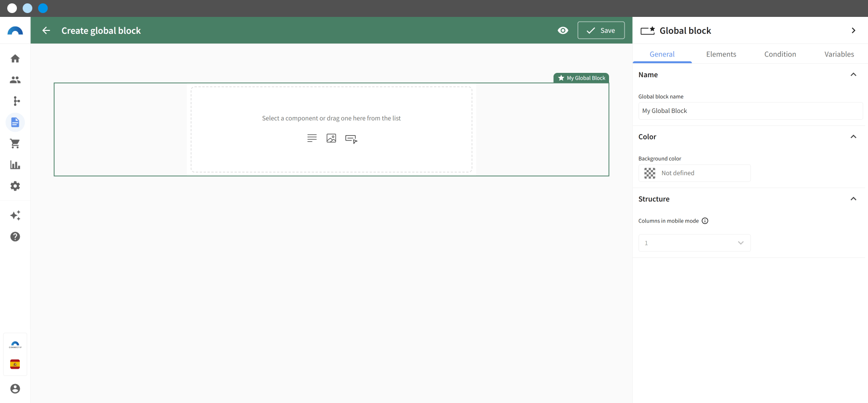
Task: Open the Settings gear icon
Action: [x=15, y=186]
